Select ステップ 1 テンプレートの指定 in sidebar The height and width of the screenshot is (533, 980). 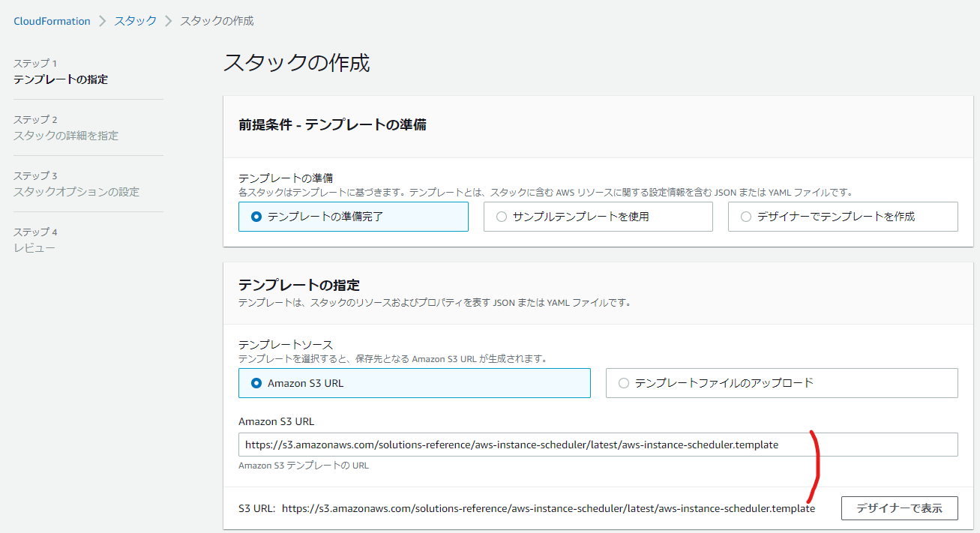click(61, 71)
